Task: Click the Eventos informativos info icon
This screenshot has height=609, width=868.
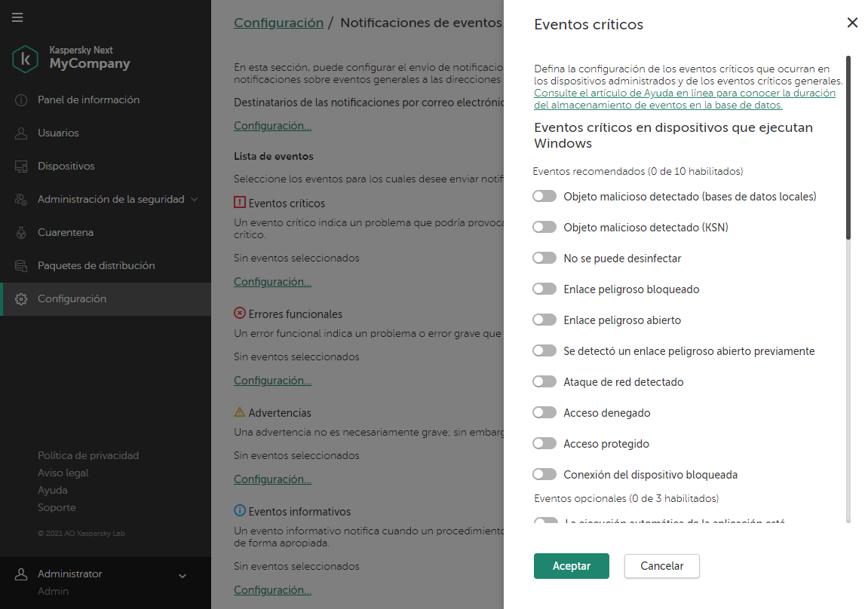Action: click(238, 510)
